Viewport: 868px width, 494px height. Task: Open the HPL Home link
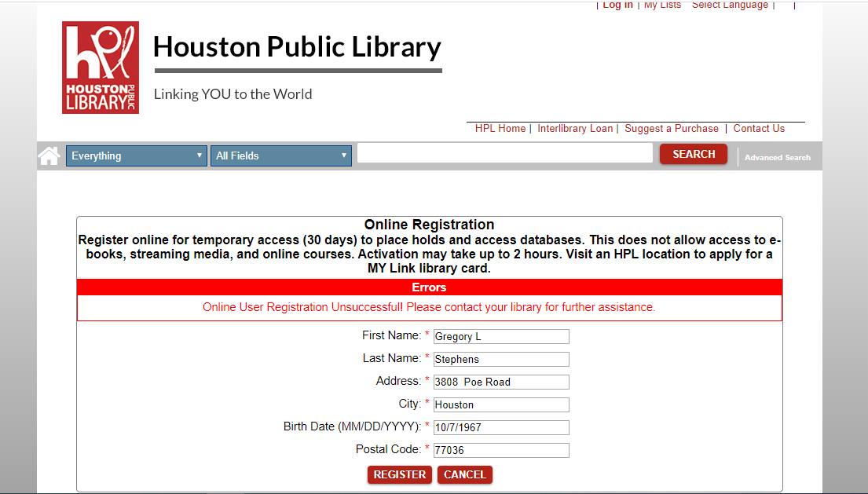[500, 128]
